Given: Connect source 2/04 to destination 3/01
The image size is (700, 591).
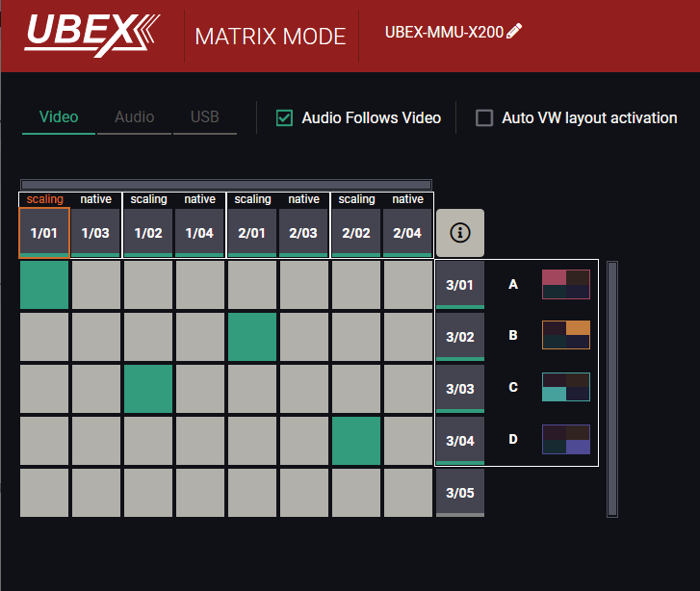Looking at the screenshot, I should click(x=408, y=285).
